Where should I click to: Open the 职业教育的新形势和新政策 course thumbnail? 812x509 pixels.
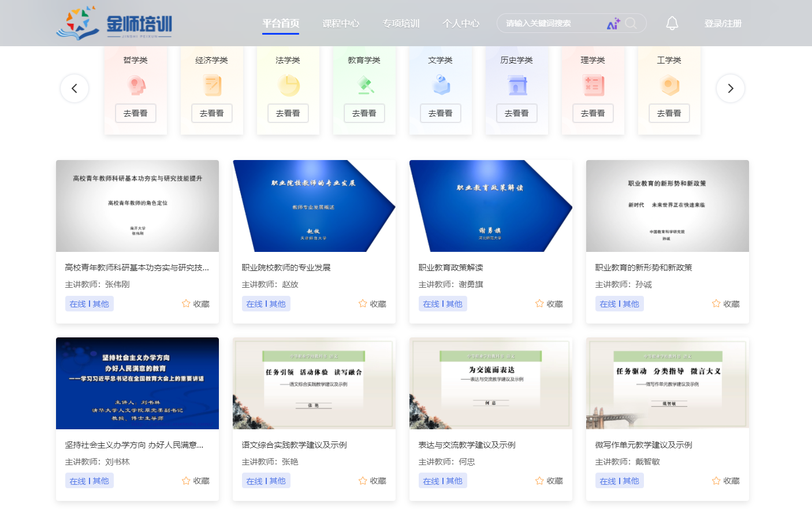coord(667,206)
